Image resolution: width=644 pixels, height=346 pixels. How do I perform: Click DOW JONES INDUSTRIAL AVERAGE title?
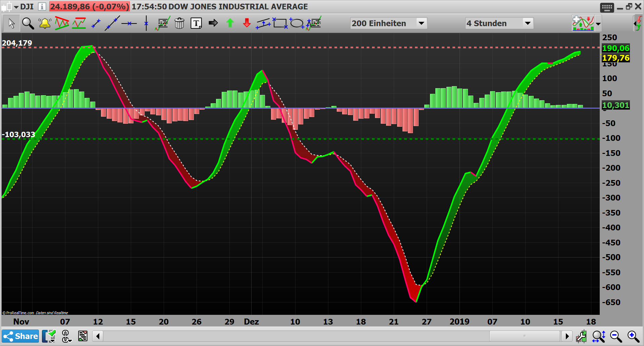pyautogui.click(x=238, y=7)
